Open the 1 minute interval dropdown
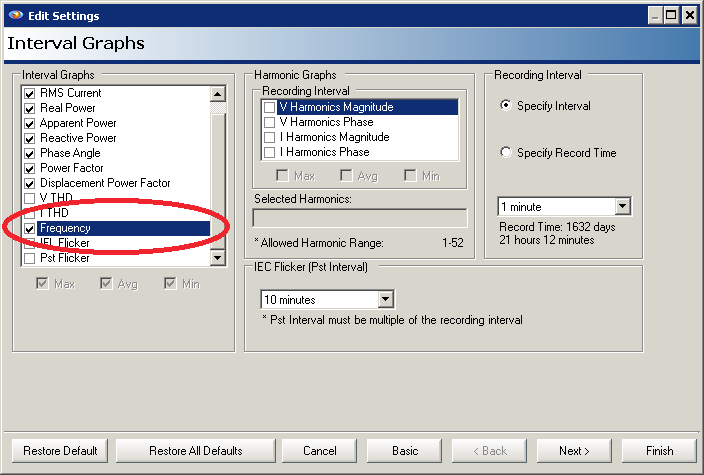704x475 pixels. [622, 207]
